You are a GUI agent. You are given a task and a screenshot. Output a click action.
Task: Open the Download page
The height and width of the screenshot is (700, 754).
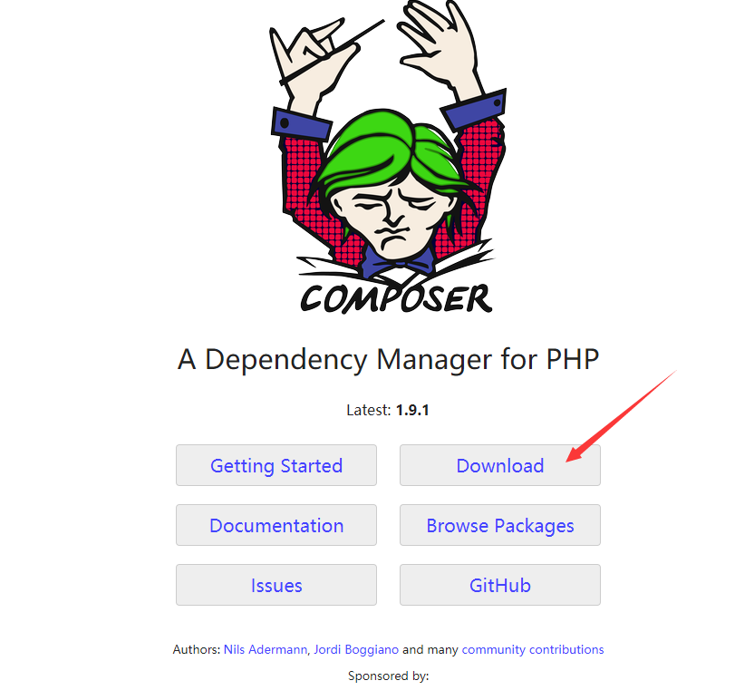[x=500, y=465]
